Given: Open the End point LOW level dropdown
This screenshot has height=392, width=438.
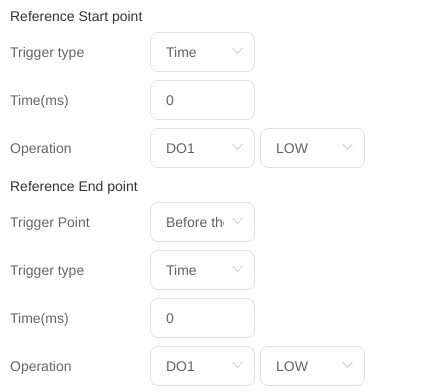Looking at the screenshot, I should (x=312, y=366).
